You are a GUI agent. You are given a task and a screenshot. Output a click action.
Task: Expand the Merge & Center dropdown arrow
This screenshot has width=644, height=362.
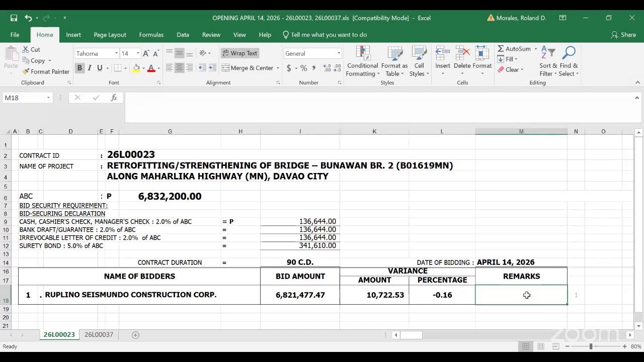click(278, 68)
